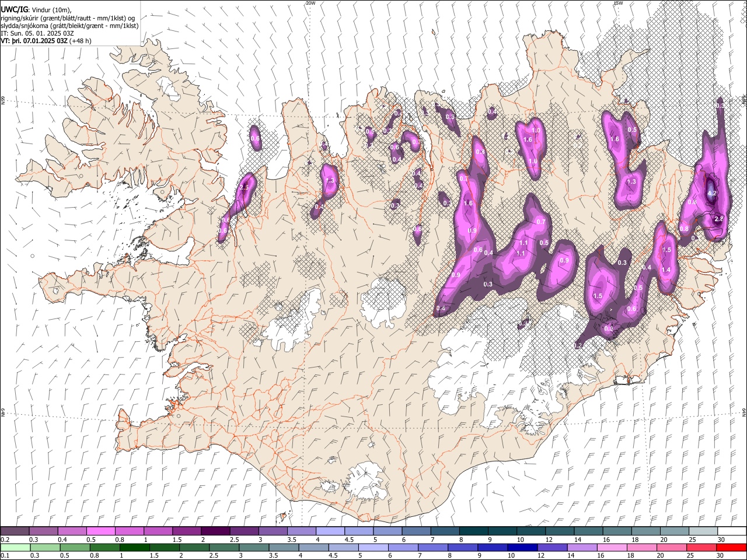Click the bright pink top-row swatch labeled 0.5
Screen dimensions: 747x560
(101, 531)
